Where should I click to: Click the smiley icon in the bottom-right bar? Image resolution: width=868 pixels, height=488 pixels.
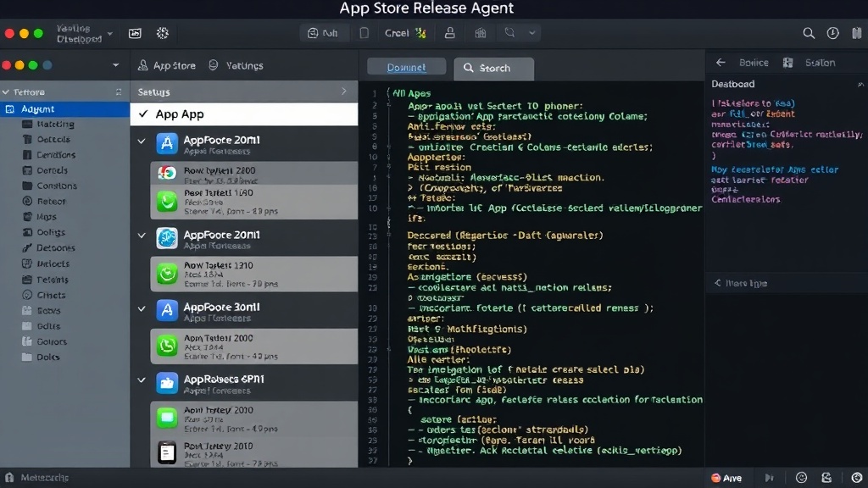801,478
